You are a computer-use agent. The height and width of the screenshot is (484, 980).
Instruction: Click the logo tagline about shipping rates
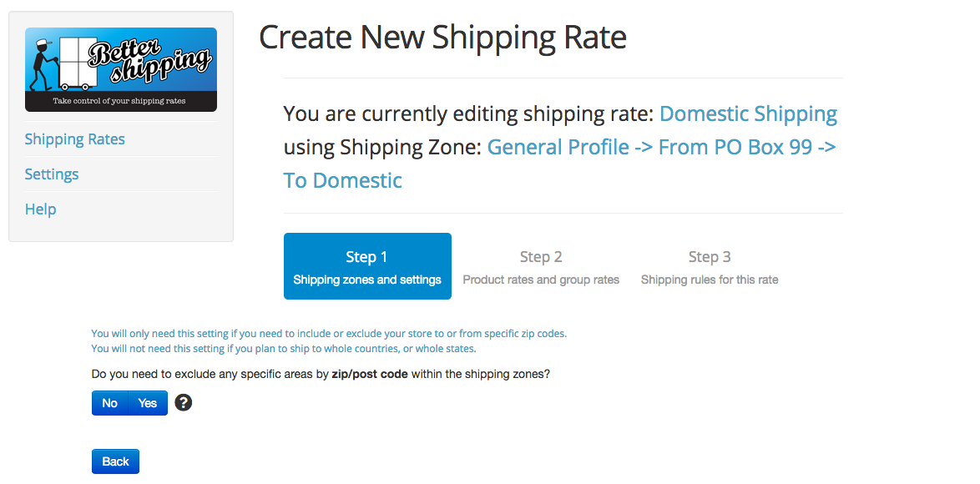pos(119,100)
